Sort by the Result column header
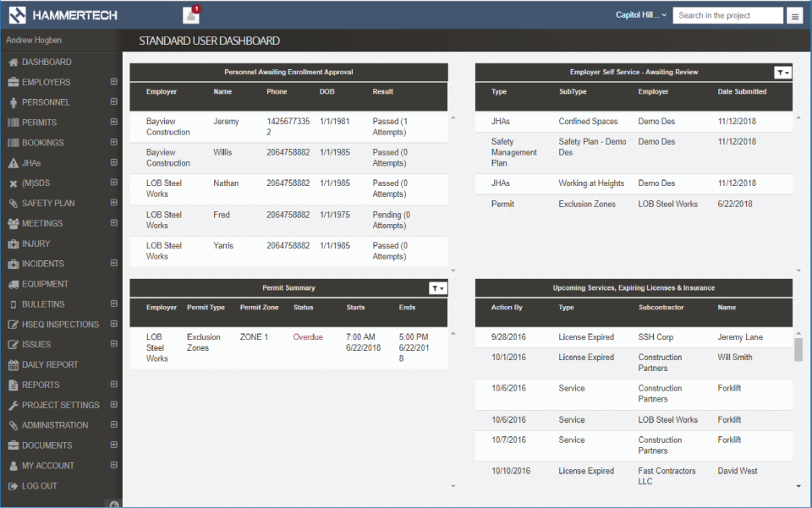The height and width of the screenshot is (508, 812). coord(382,91)
